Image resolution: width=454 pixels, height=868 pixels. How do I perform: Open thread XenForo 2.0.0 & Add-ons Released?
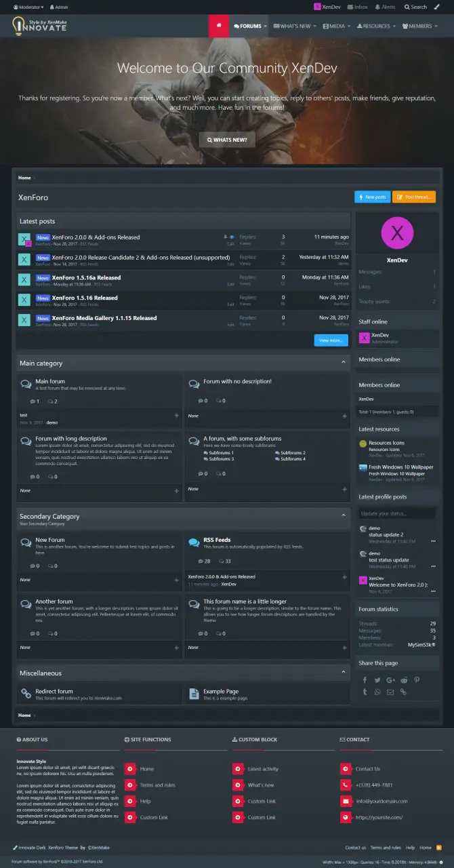(96, 237)
